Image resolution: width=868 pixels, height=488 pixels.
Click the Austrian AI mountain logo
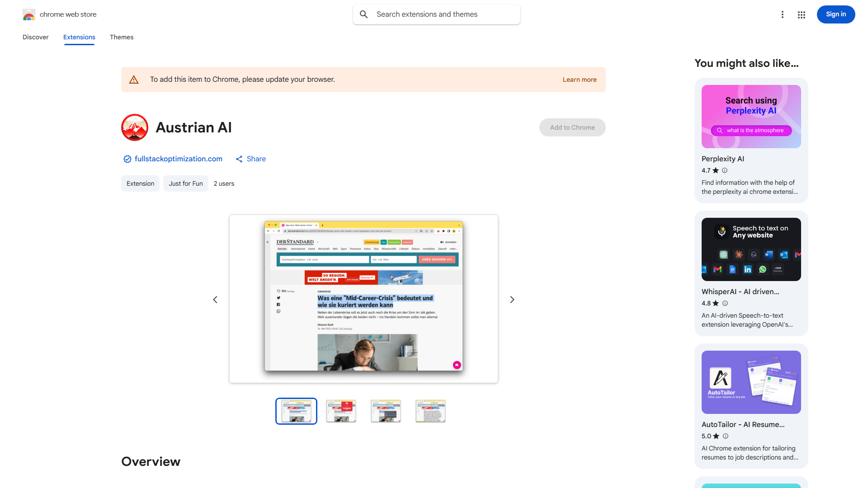(134, 127)
